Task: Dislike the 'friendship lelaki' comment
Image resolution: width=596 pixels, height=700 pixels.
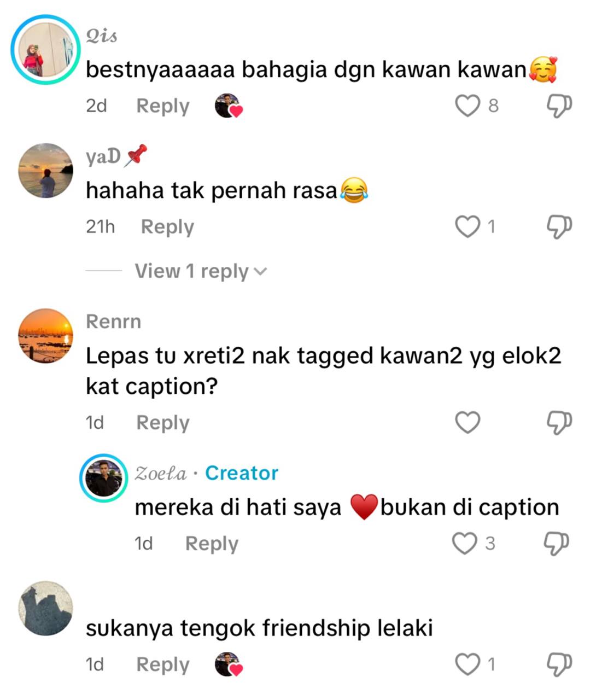Action: [559, 664]
